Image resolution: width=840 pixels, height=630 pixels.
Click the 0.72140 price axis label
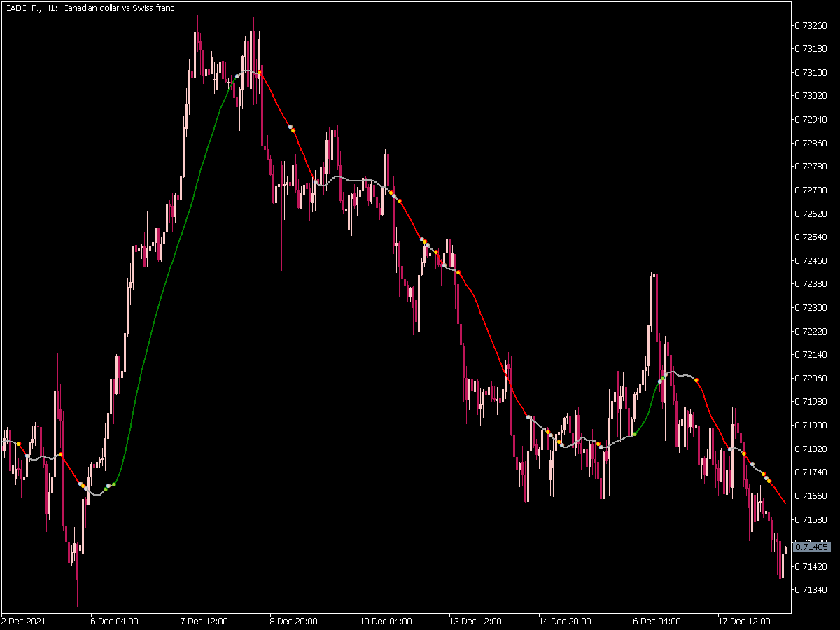click(x=811, y=355)
